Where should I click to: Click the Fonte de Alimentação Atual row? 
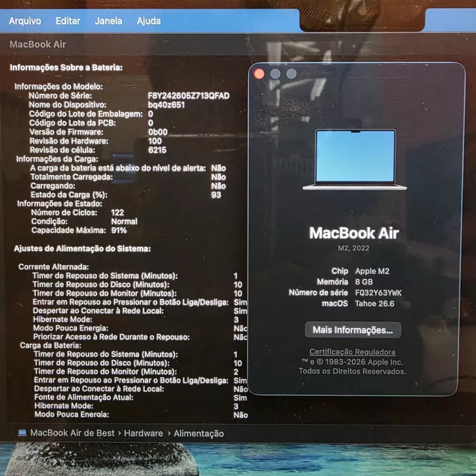pos(140,397)
